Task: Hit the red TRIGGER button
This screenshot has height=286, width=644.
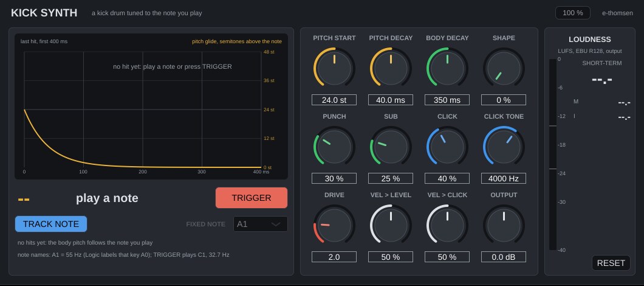Action: coord(252,198)
